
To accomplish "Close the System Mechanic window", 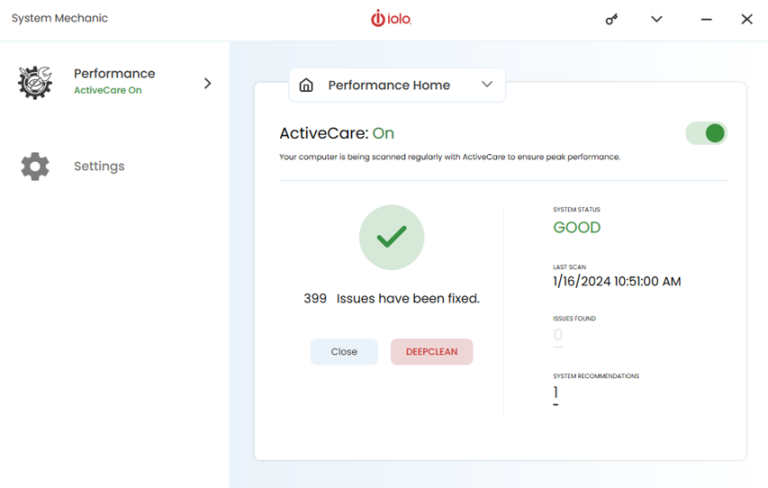I will [746, 19].
